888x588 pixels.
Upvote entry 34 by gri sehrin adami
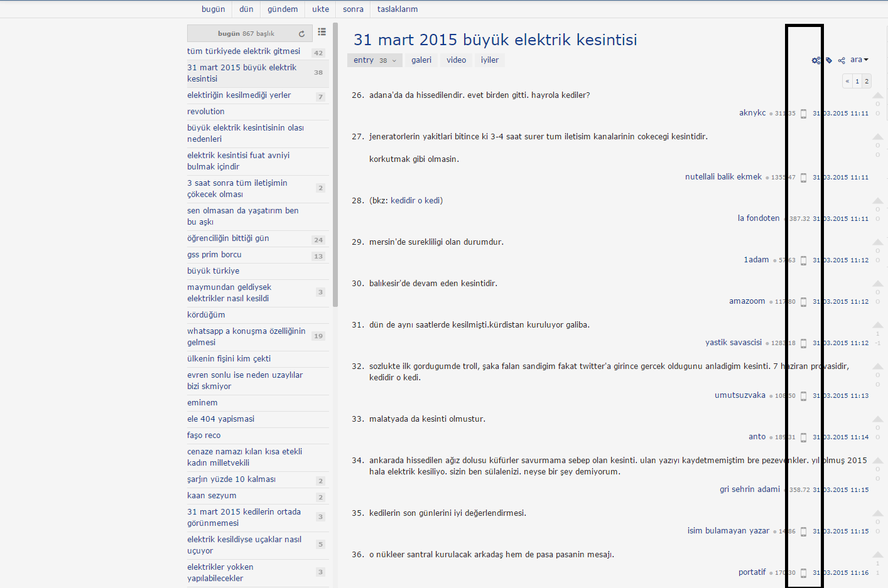coord(878,461)
